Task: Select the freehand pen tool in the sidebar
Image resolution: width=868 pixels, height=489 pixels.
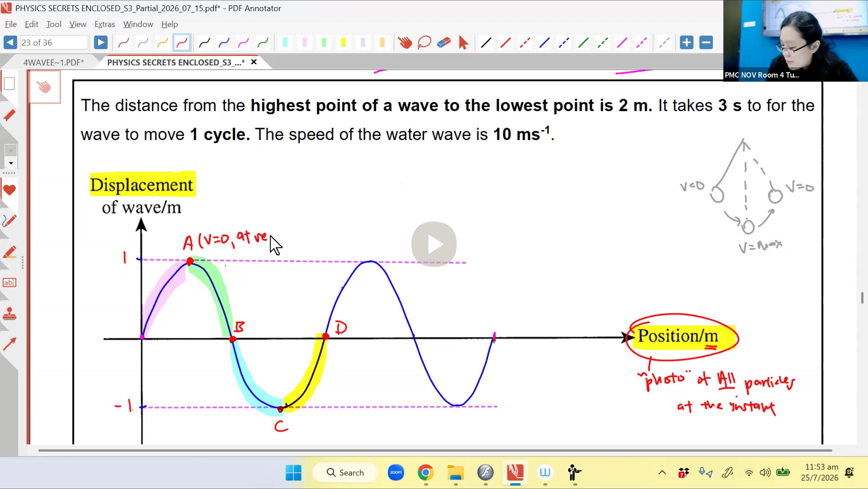Action: (9, 221)
